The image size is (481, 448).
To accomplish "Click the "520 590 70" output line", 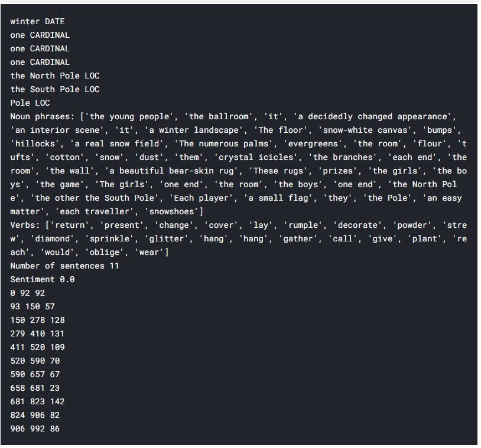I will tap(35, 361).
